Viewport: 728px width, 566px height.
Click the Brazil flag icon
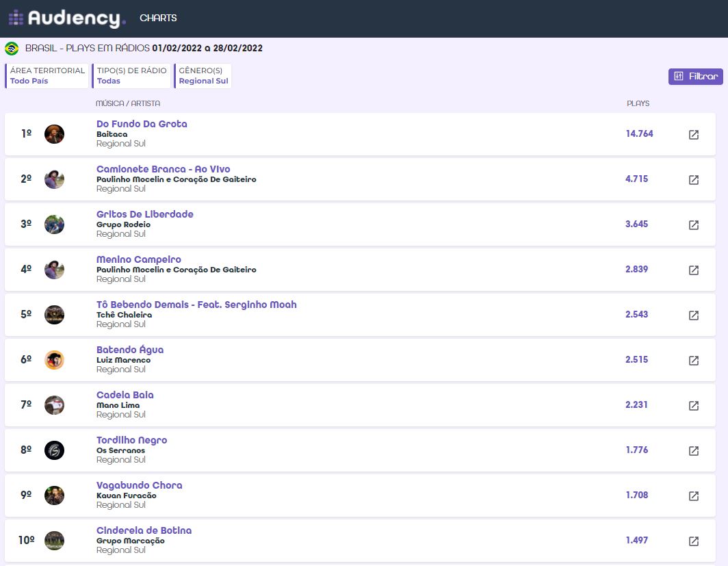coord(12,49)
